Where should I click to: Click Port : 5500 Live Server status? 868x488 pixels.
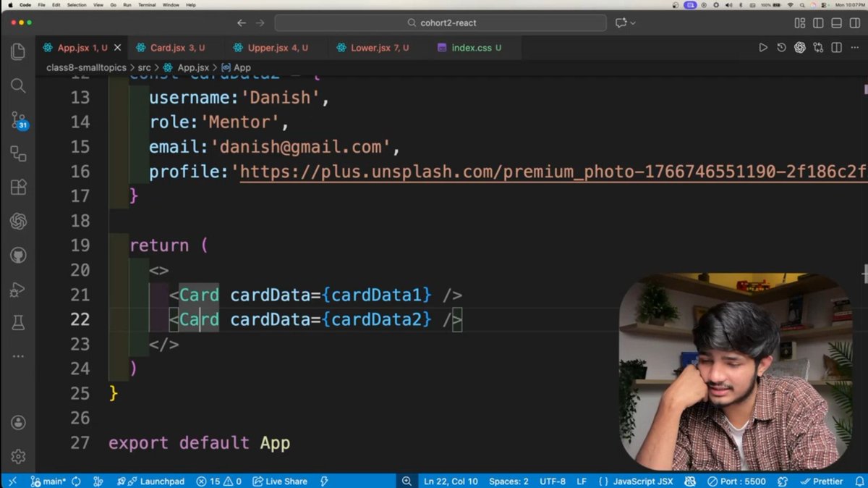737,481
